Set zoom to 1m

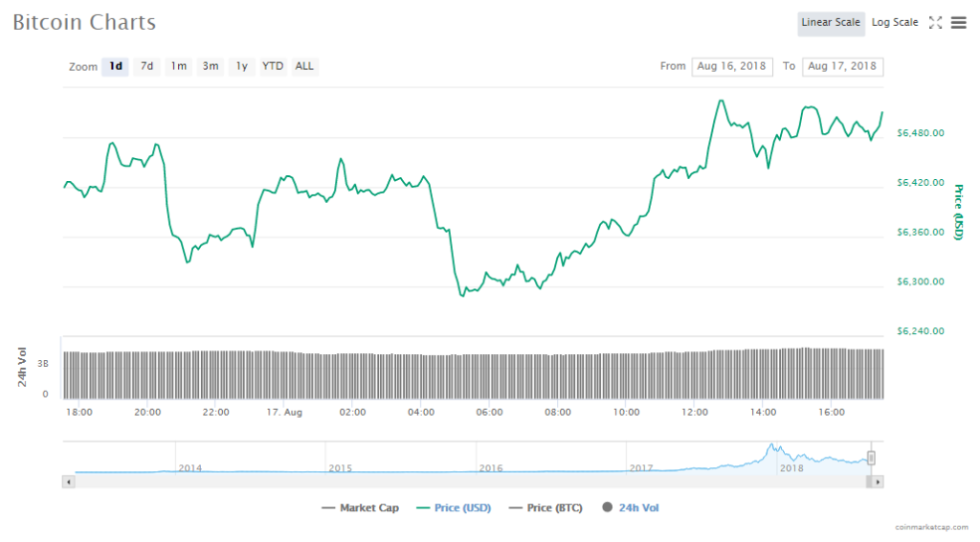click(178, 67)
